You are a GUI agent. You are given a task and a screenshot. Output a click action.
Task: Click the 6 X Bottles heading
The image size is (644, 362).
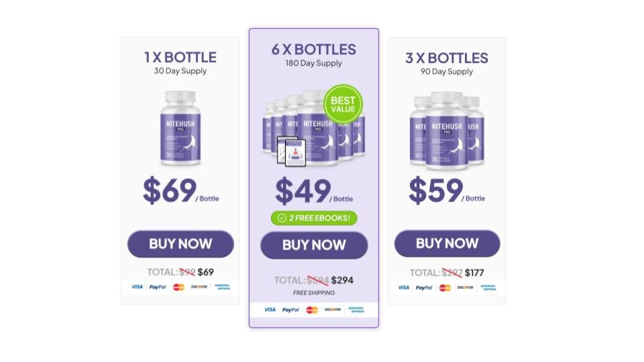click(314, 49)
